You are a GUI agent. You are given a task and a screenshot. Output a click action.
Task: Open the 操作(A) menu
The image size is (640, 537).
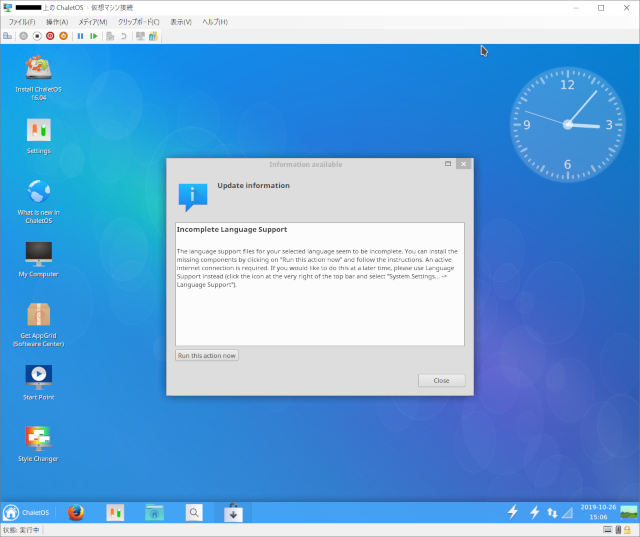(57, 22)
